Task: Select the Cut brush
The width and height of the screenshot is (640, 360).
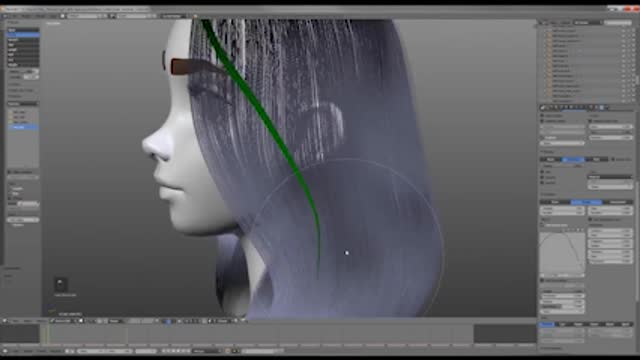Action: click(23, 60)
